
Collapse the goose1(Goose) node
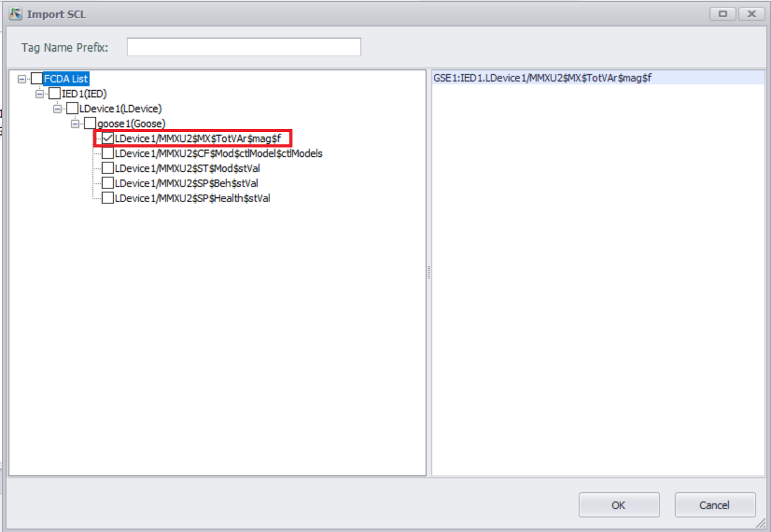point(75,124)
